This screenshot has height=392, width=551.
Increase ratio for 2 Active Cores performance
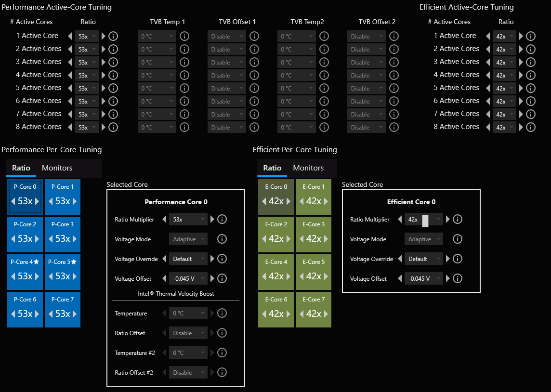103,49
